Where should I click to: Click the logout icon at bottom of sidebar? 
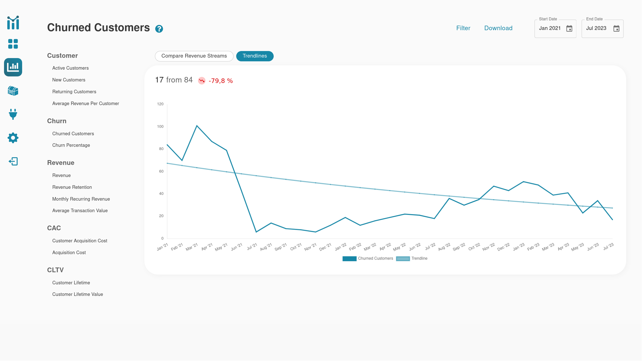coord(13,161)
